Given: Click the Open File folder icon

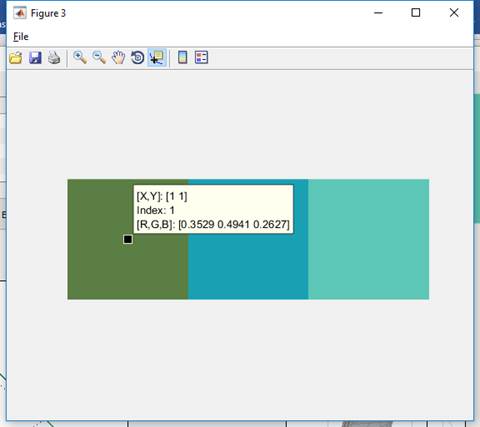Looking at the screenshot, I should pyautogui.click(x=16, y=58).
